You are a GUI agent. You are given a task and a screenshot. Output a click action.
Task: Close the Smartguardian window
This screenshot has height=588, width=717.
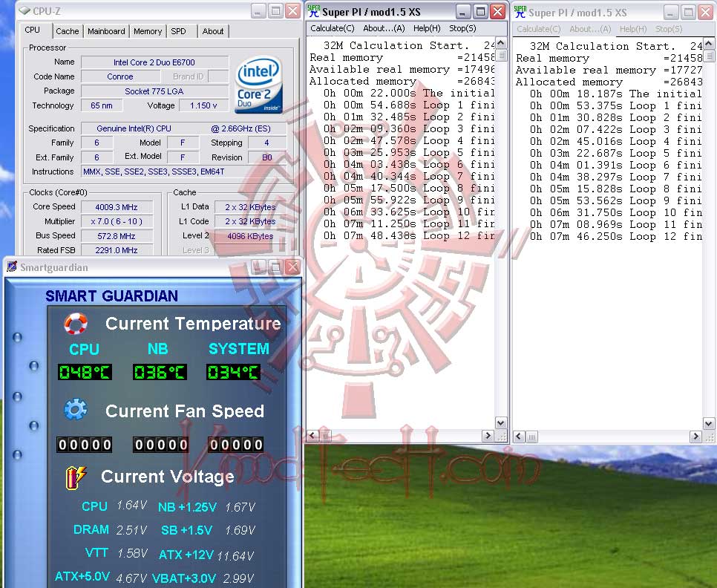[292, 267]
